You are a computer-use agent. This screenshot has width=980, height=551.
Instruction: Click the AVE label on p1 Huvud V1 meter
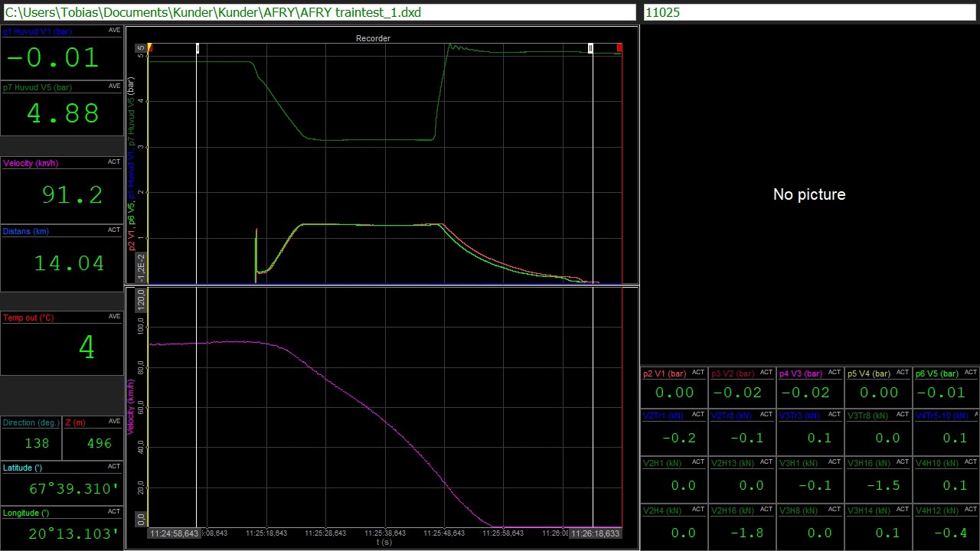(114, 30)
